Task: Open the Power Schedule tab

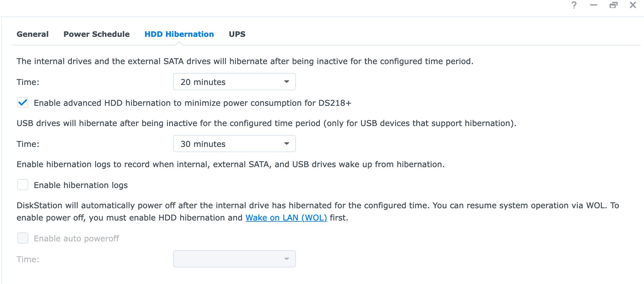Action: point(96,34)
